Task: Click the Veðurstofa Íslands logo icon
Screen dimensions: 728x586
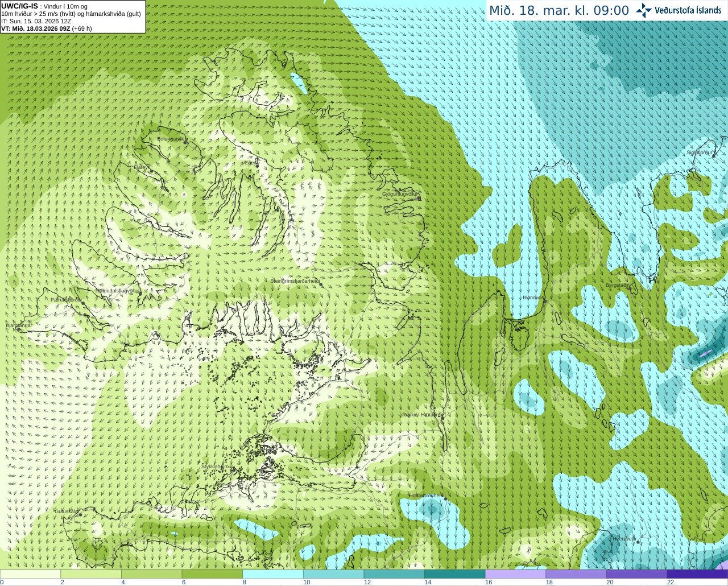Action: (644, 10)
